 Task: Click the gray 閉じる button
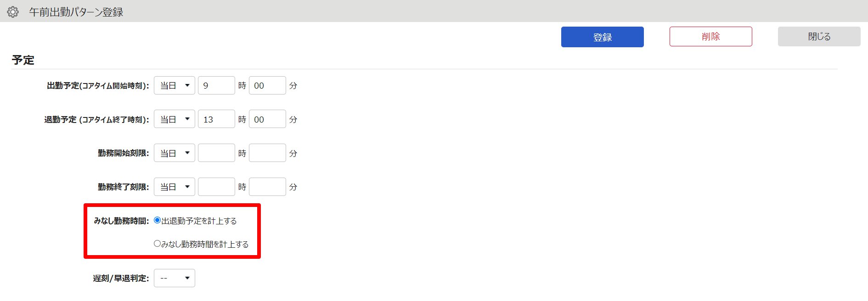click(819, 36)
